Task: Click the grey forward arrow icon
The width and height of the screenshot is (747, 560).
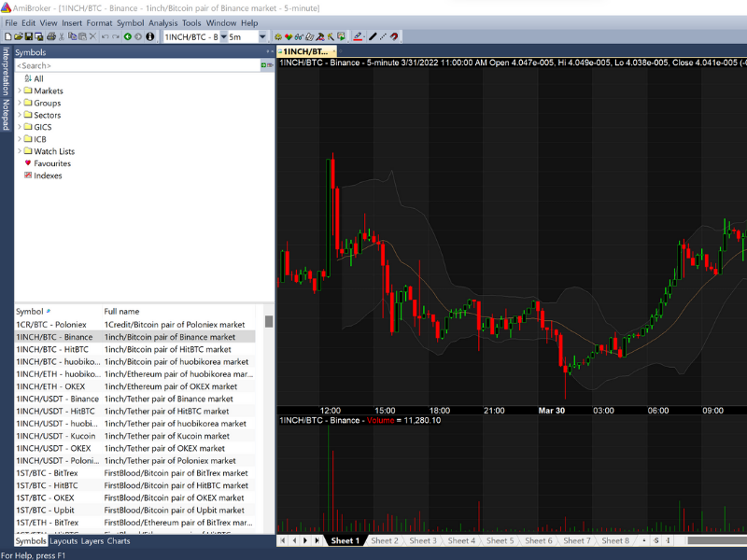Action: [138, 36]
